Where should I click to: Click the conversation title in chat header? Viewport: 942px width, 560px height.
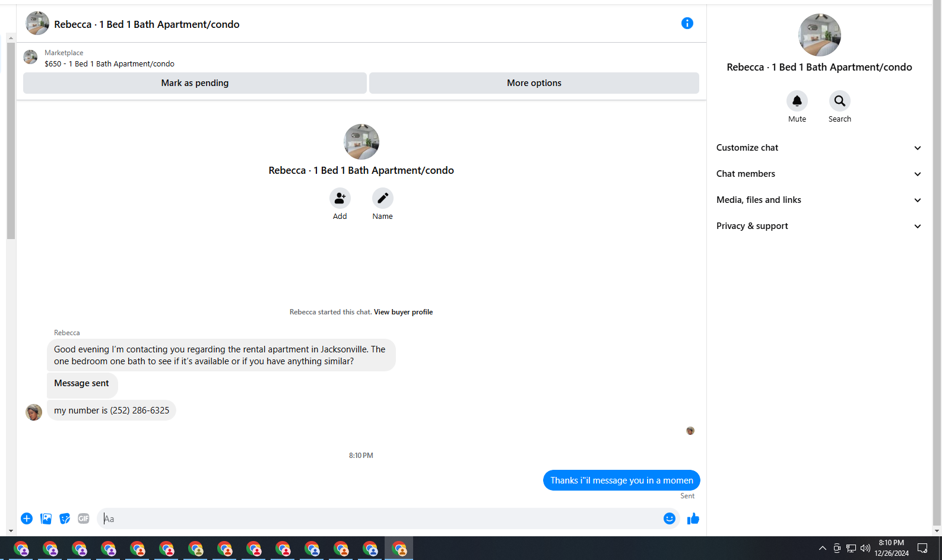tap(147, 24)
